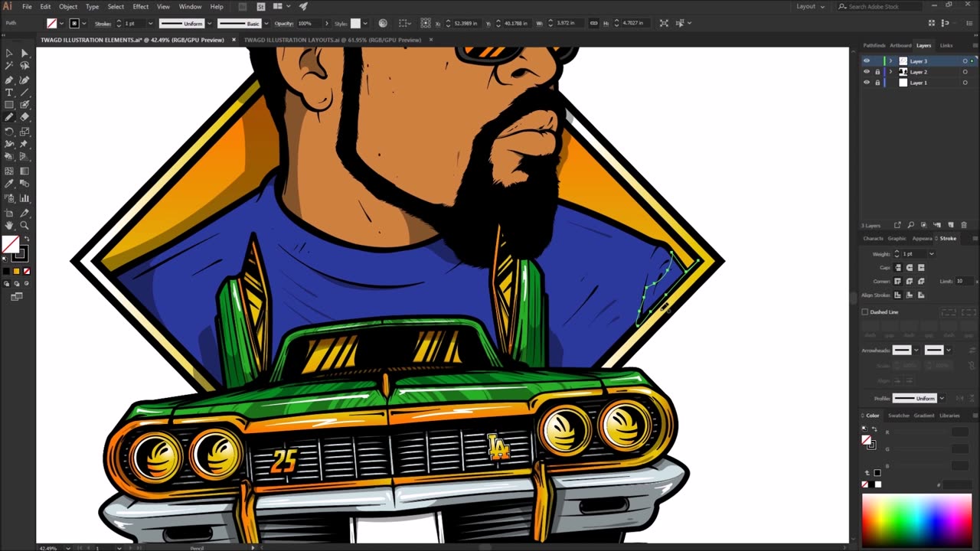Image resolution: width=980 pixels, height=551 pixels.
Task: Open the recolor artwork wheel icon
Action: tap(383, 24)
